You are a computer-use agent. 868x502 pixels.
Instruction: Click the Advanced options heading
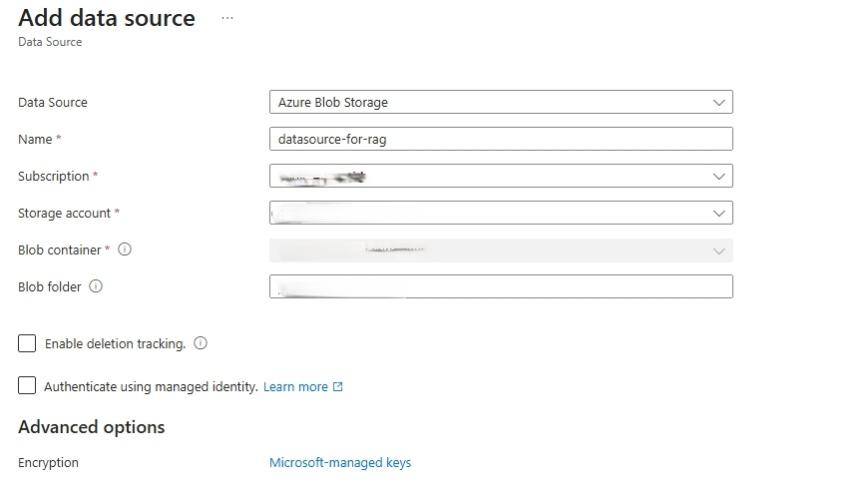pyautogui.click(x=92, y=427)
